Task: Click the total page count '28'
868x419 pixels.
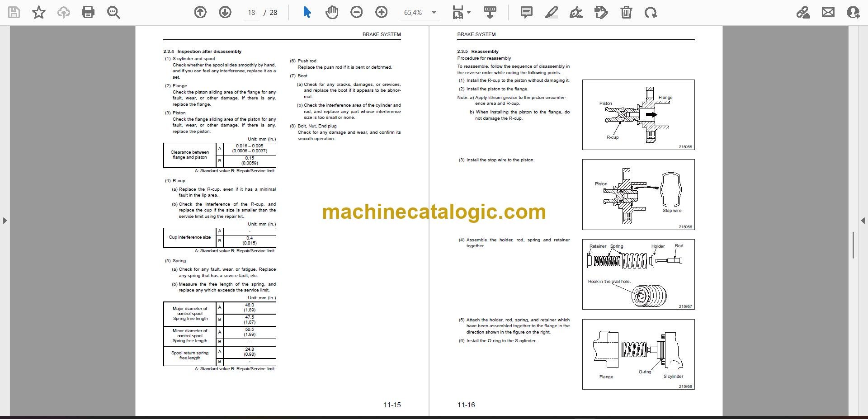Action: 274,13
